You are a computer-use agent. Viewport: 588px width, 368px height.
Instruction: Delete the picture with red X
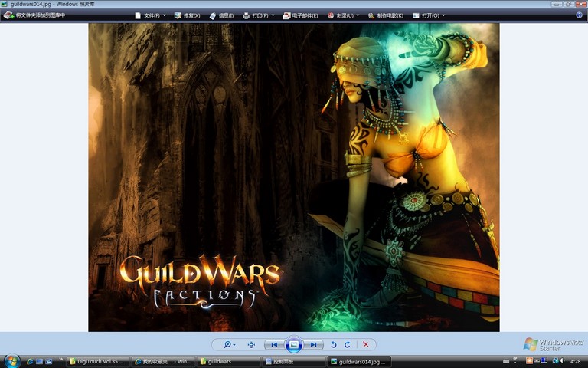(x=366, y=344)
